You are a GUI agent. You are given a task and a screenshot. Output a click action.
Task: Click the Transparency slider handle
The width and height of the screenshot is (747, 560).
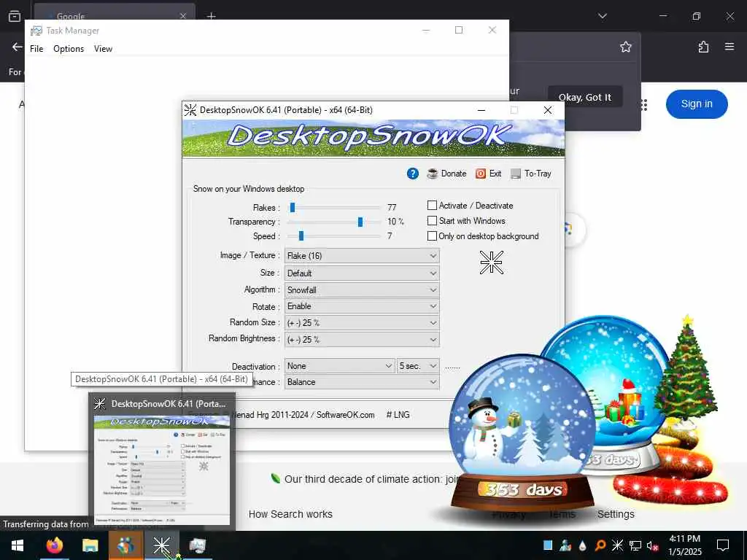click(x=360, y=222)
